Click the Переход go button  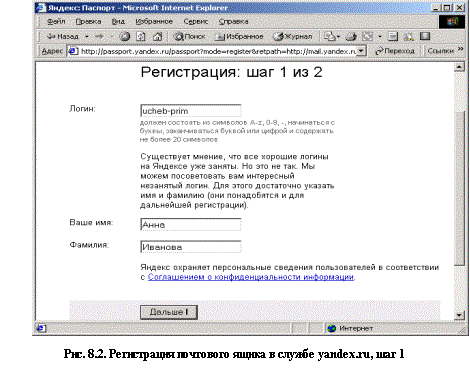point(395,51)
